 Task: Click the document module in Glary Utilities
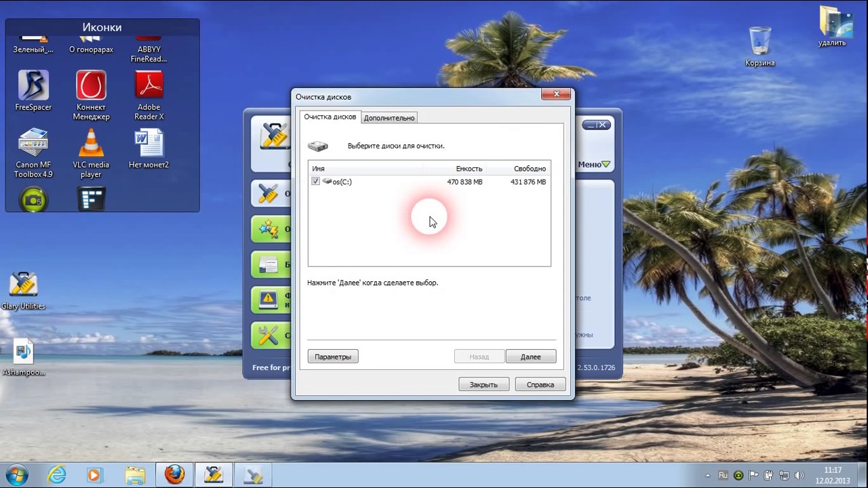coord(271,264)
